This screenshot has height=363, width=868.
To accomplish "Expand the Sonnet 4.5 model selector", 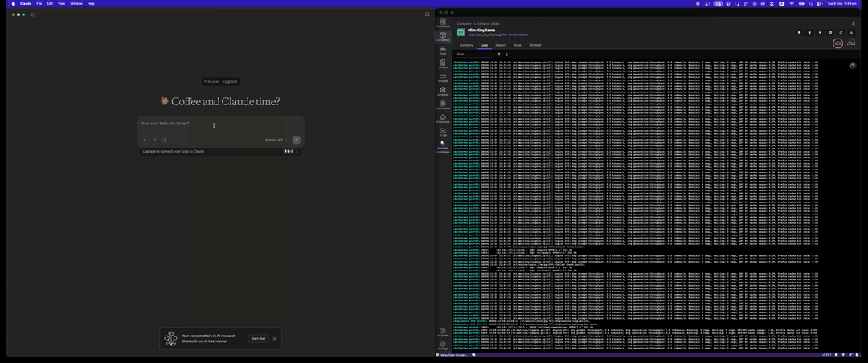I will pos(276,140).
